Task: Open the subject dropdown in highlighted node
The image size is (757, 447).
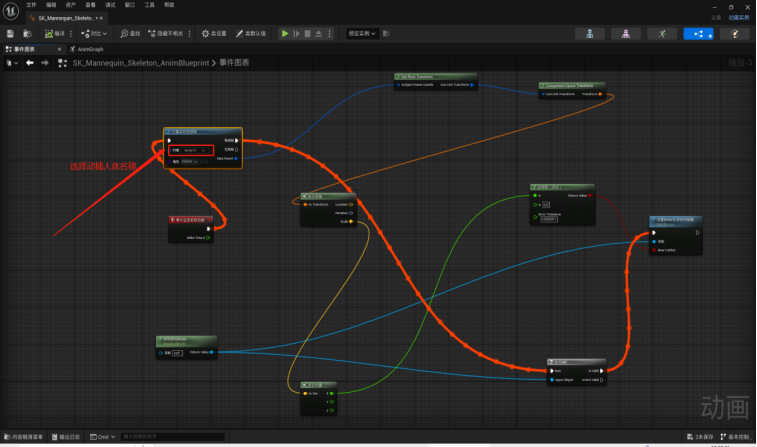Action: pos(191,150)
